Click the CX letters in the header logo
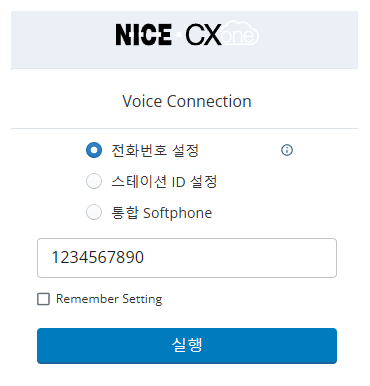This screenshot has width=370, height=386. pyautogui.click(x=203, y=35)
